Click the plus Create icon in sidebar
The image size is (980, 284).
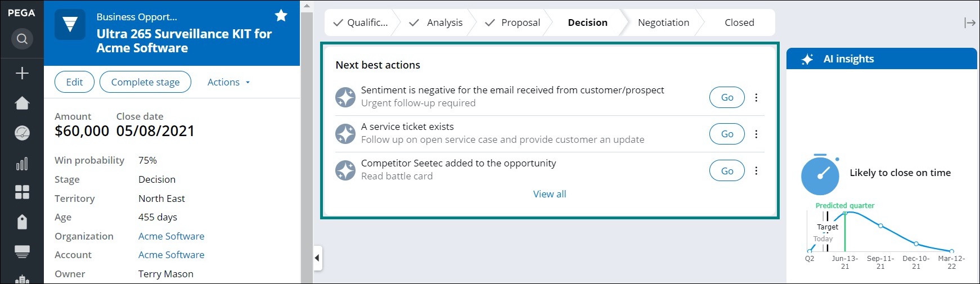[22, 73]
